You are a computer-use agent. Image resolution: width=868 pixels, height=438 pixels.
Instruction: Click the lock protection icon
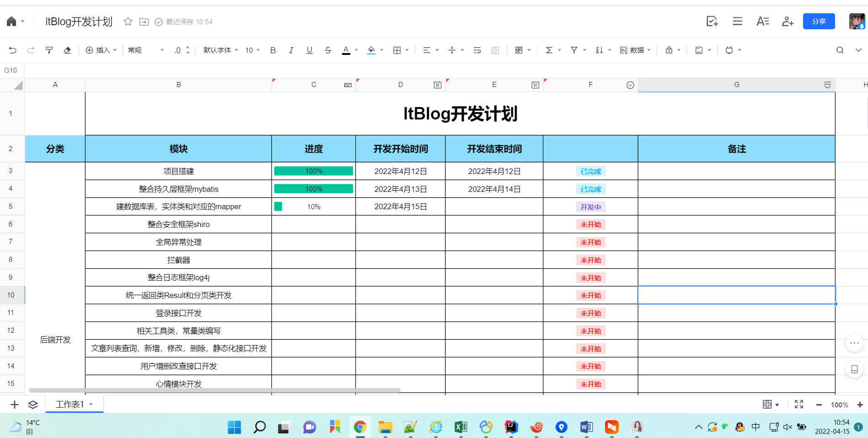[x=669, y=50]
